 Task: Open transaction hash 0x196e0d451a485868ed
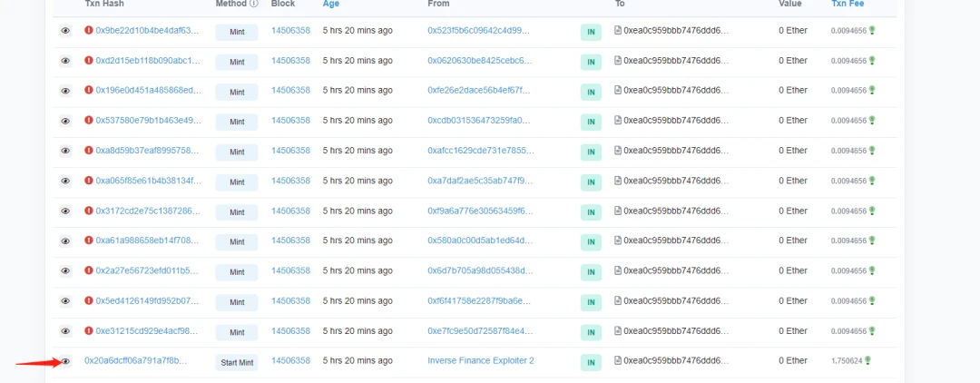coord(148,90)
